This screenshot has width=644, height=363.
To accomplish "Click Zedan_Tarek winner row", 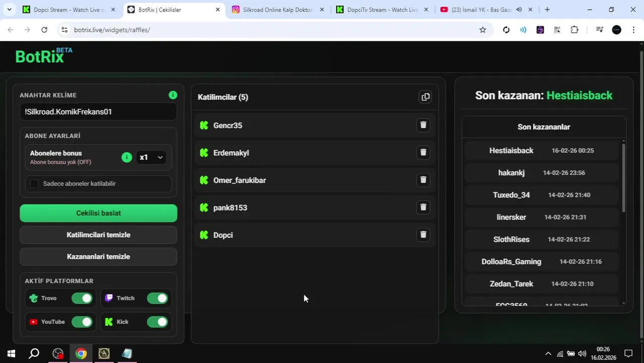I will click(x=541, y=284).
